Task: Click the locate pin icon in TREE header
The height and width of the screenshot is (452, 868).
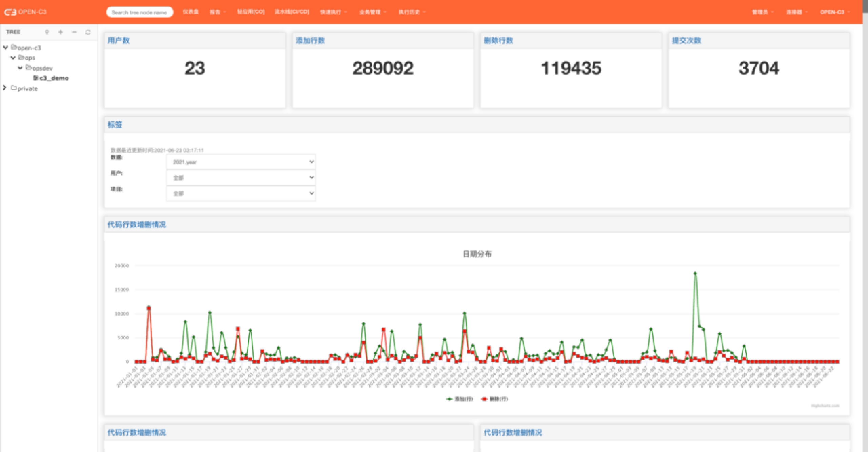Action: 47,32
